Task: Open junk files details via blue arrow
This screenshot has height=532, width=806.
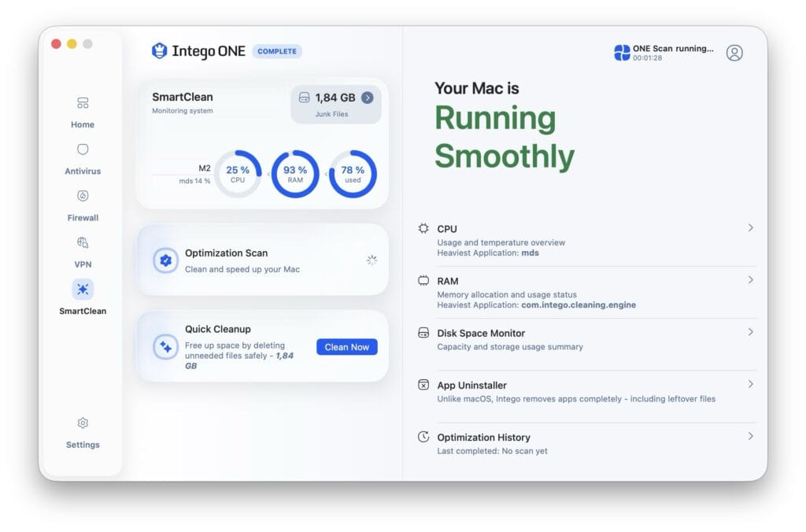Action: [368, 98]
